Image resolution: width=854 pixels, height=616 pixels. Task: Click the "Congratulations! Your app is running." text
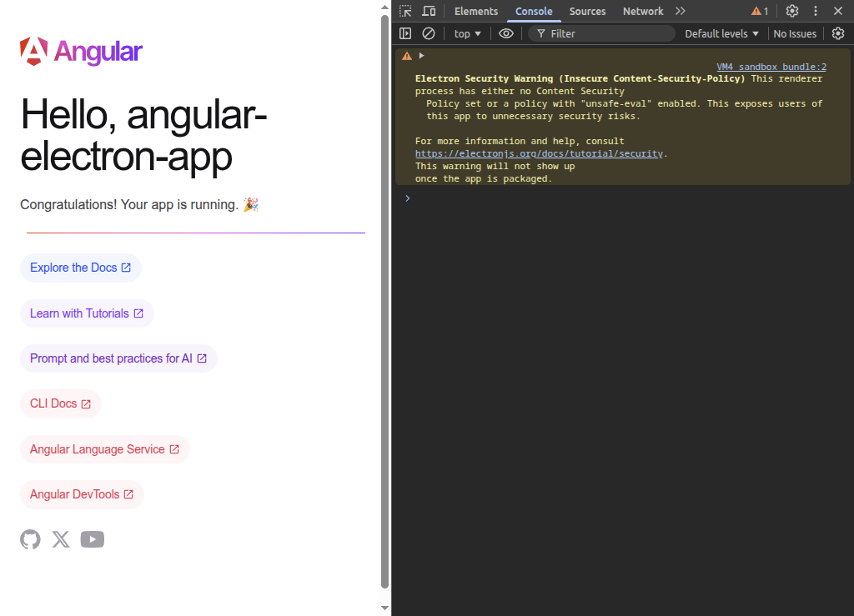[129, 204]
